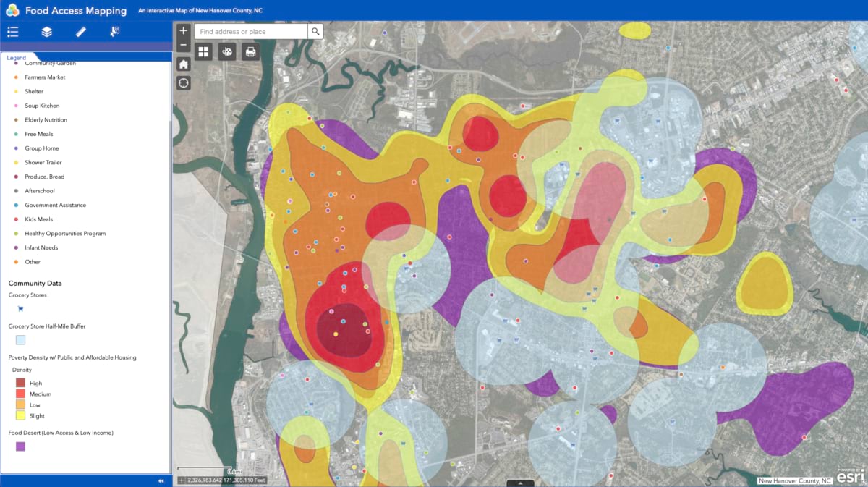This screenshot has width=868, height=487.
Task: Click the Government Assistance legend entry
Action: (55, 205)
